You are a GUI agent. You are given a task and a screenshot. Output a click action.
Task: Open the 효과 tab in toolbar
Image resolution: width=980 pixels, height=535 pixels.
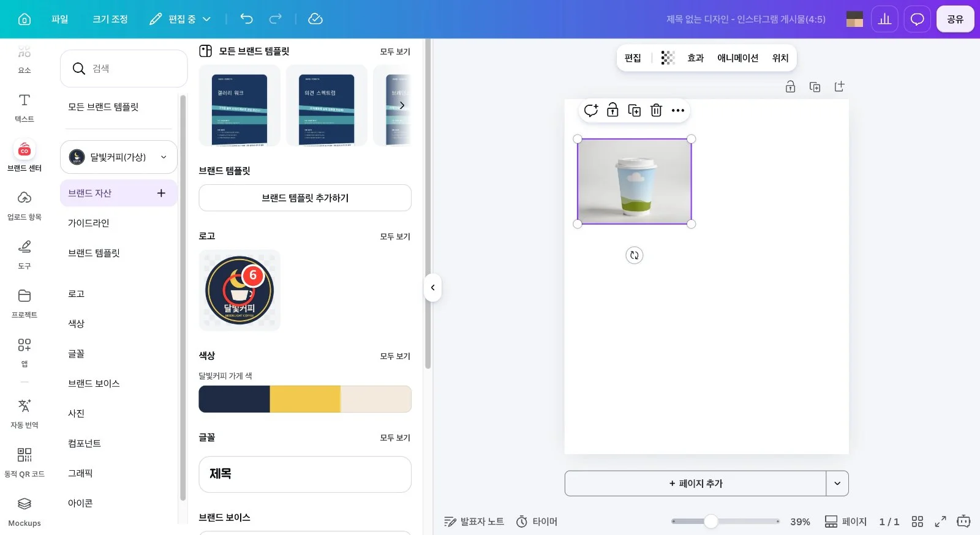(696, 58)
